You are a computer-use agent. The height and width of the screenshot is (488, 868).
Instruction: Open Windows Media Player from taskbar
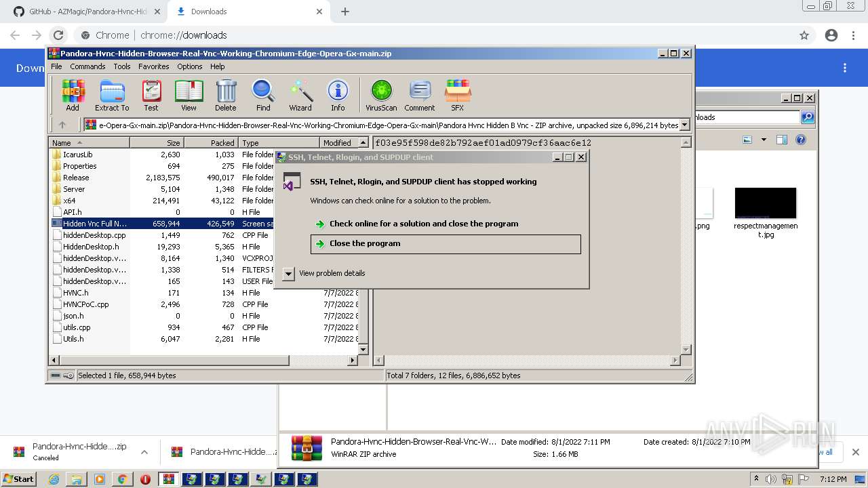(x=100, y=479)
